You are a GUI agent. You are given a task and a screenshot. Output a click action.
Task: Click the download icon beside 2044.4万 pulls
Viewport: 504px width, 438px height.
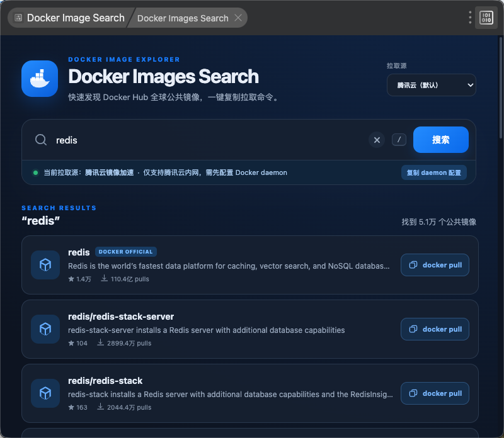coord(101,407)
